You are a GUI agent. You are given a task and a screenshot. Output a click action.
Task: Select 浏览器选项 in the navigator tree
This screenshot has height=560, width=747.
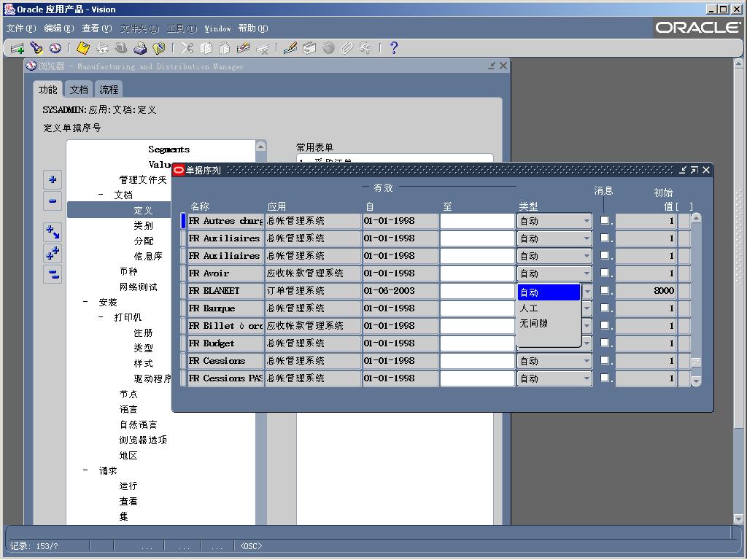point(144,440)
